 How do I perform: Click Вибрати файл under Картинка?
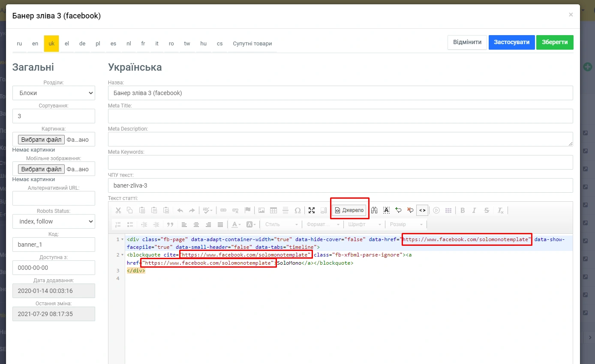(x=41, y=140)
